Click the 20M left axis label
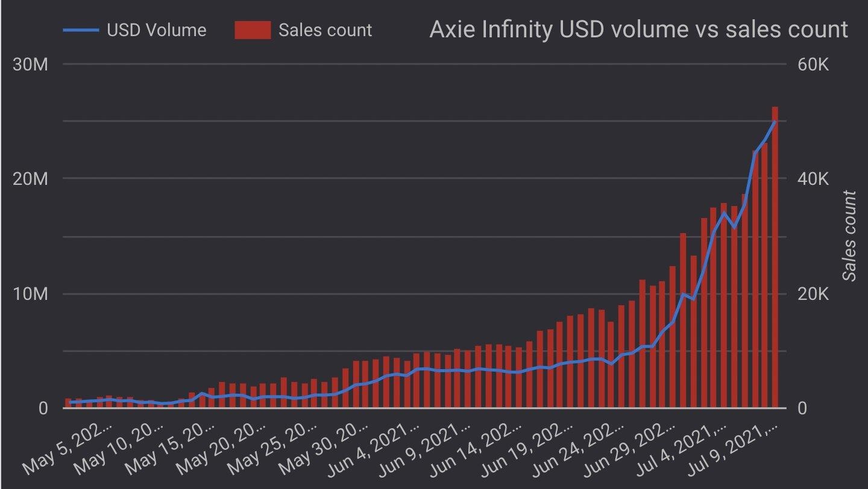 tap(30, 179)
